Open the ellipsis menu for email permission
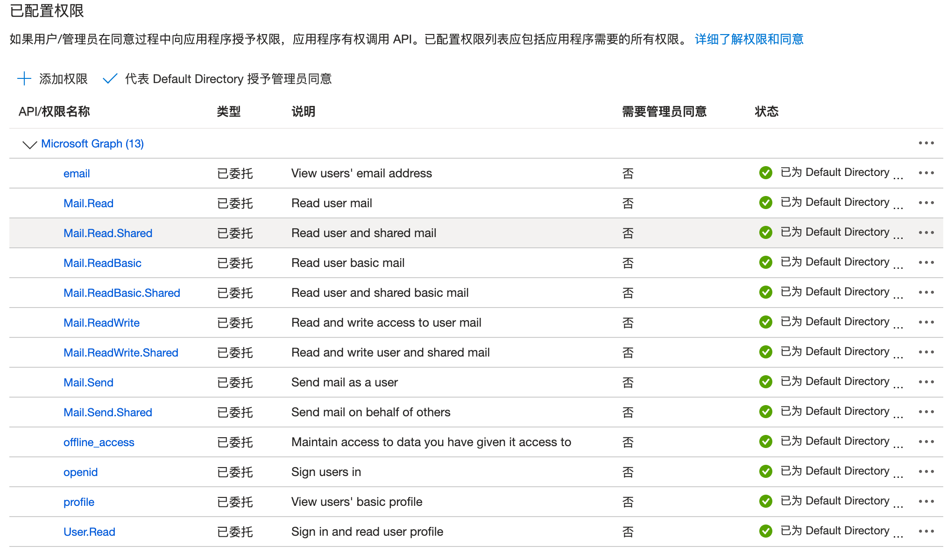Viewport: 947px width, 560px height. point(926,173)
